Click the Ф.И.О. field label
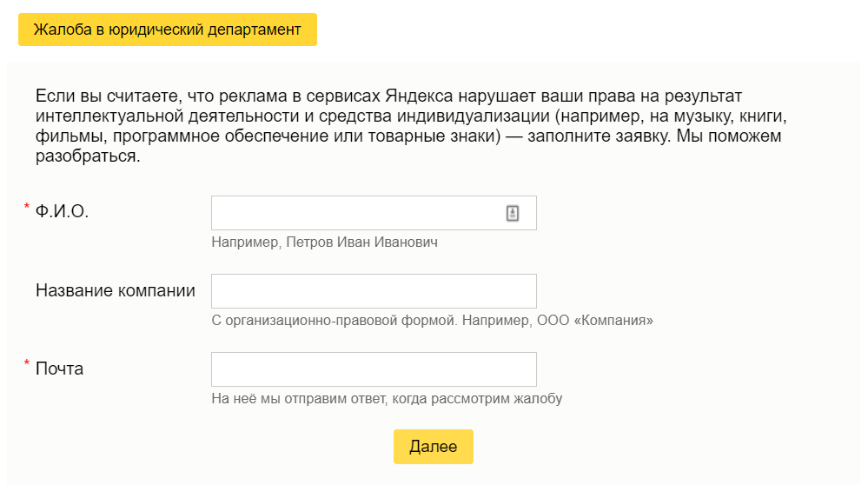 coord(62,211)
